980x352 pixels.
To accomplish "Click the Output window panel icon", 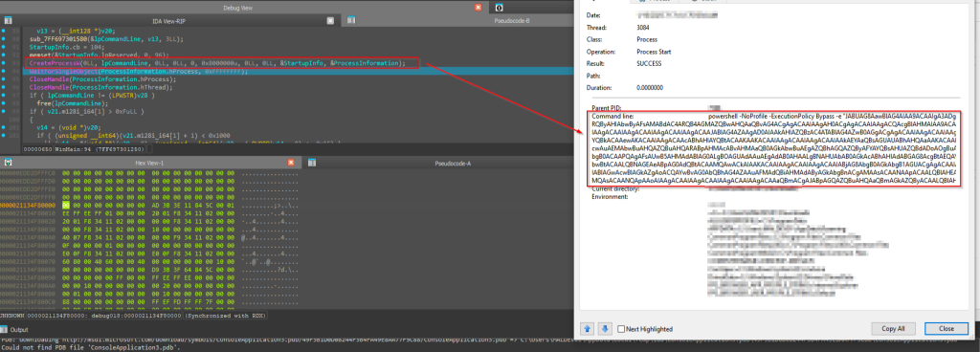I will 5,330.
